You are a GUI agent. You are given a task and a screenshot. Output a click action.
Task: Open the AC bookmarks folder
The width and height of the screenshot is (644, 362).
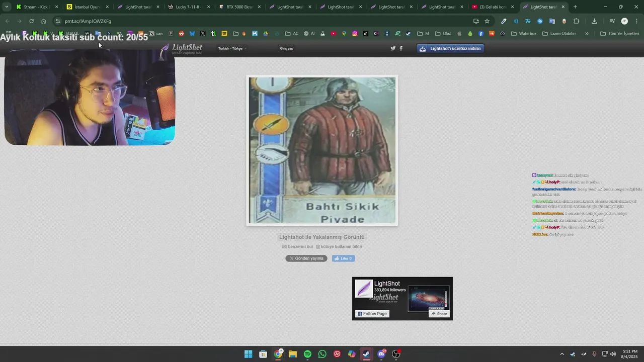(292, 34)
